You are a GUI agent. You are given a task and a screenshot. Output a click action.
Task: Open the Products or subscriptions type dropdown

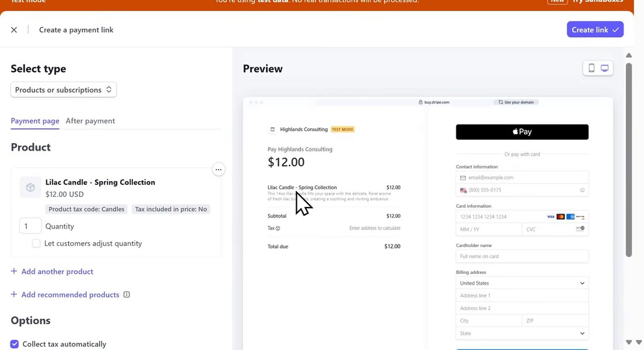(x=63, y=90)
